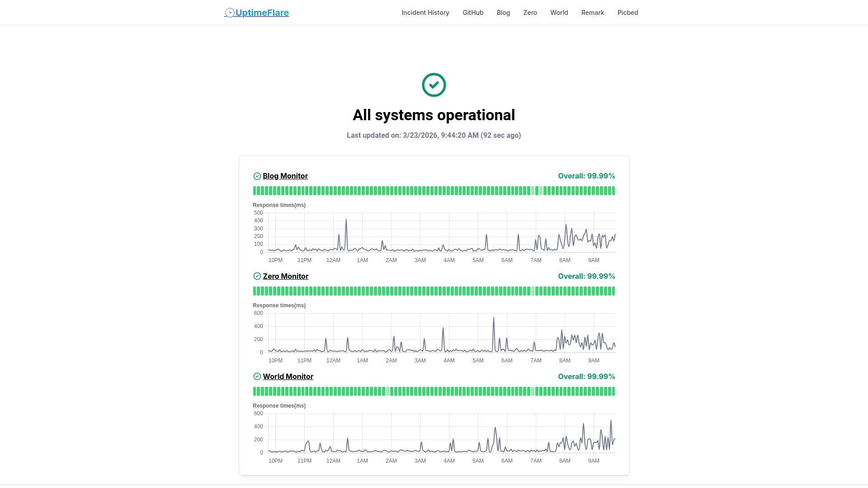
Task: Click the first faded bar in World Monitor's strip
Action: click(387, 391)
